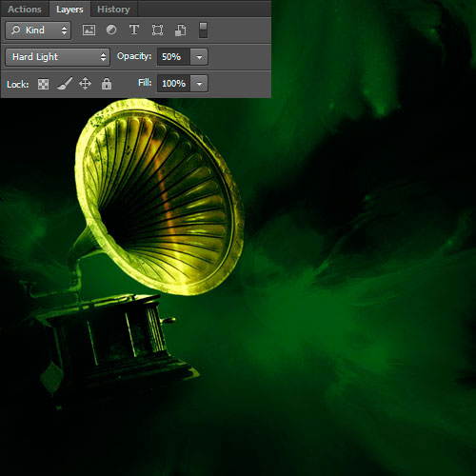Image resolution: width=476 pixels, height=476 pixels.
Task: Expand the Opacity slider arrow
Action: point(199,57)
